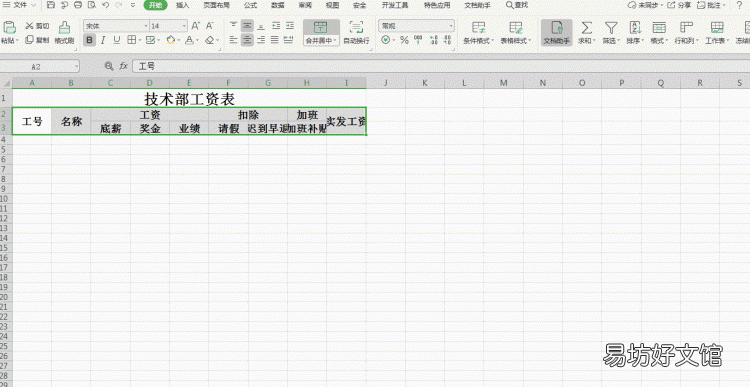Screen dimensions: 750x387
Task: Toggle Italic formatting
Action: [x=102, y=40]
